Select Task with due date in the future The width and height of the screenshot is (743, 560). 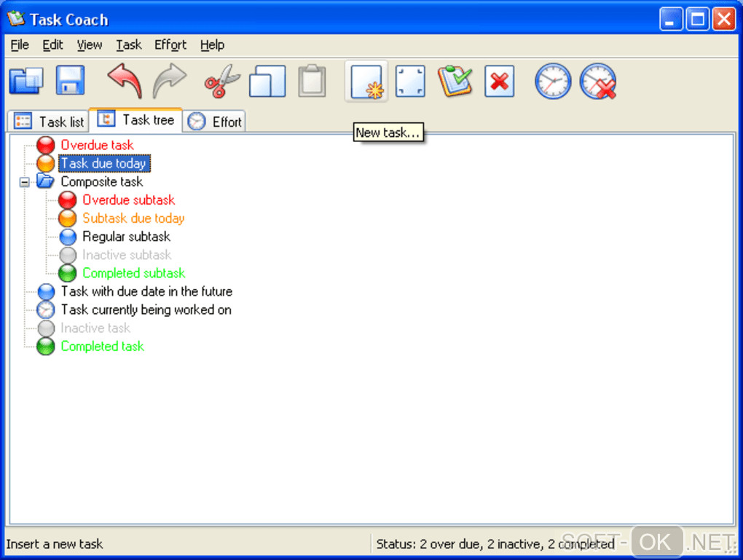click(x=146, y=291)
